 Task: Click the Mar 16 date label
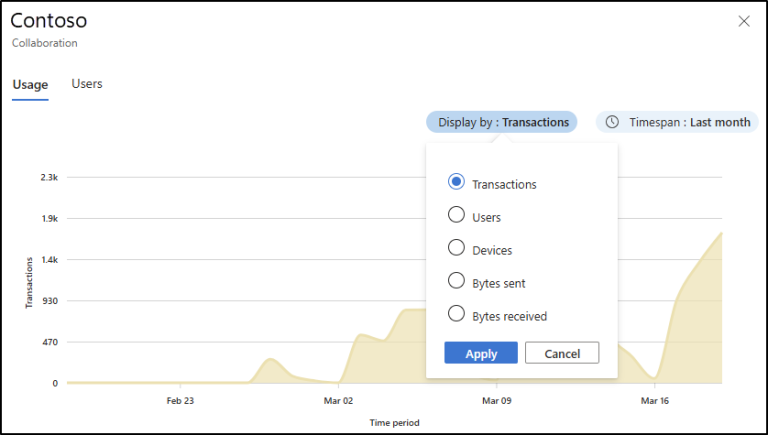tap(655, 401)
